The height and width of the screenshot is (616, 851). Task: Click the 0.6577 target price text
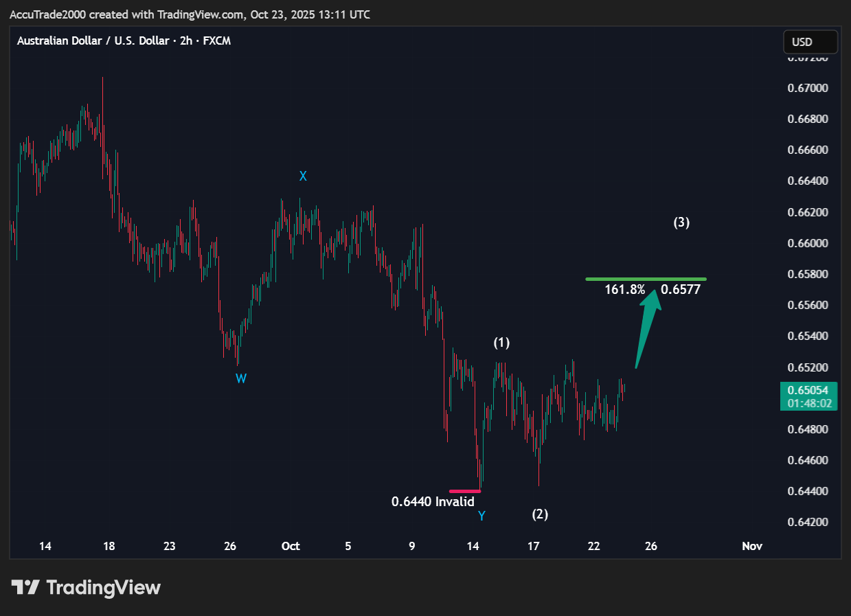pyautogui.click(x=681, y=290)
